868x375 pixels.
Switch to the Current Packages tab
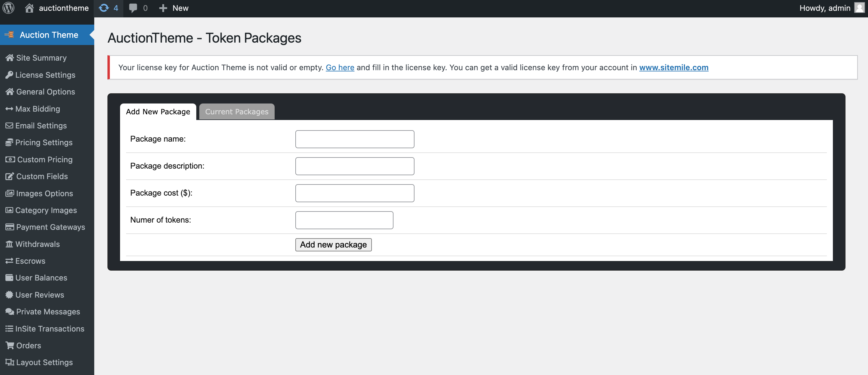(237, 112)
